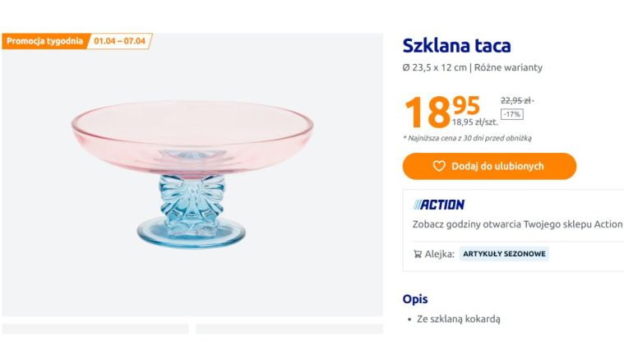
Task: Click the Action store logo
Action: point(439,205)
